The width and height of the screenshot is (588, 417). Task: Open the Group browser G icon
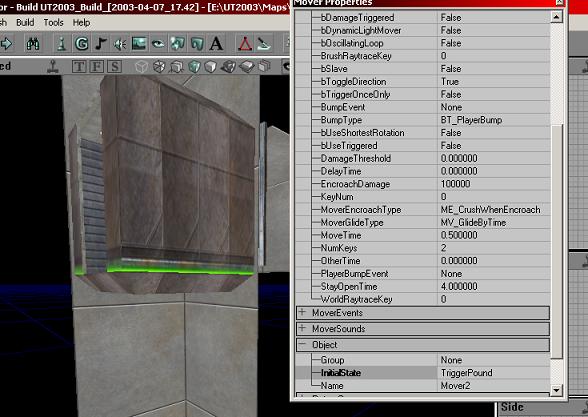click(x=81, y=44)
